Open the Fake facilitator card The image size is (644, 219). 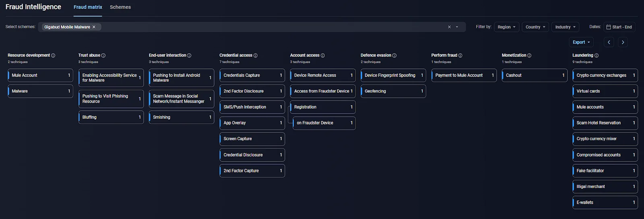(x=605, y=171)
